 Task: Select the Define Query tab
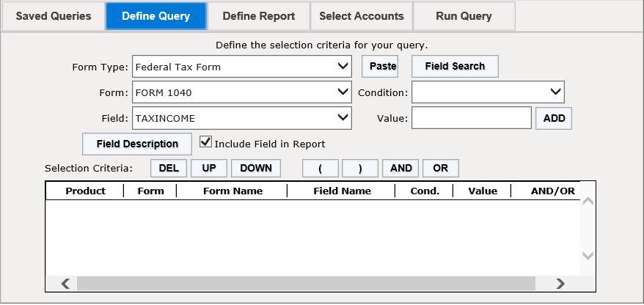point(156,16)
